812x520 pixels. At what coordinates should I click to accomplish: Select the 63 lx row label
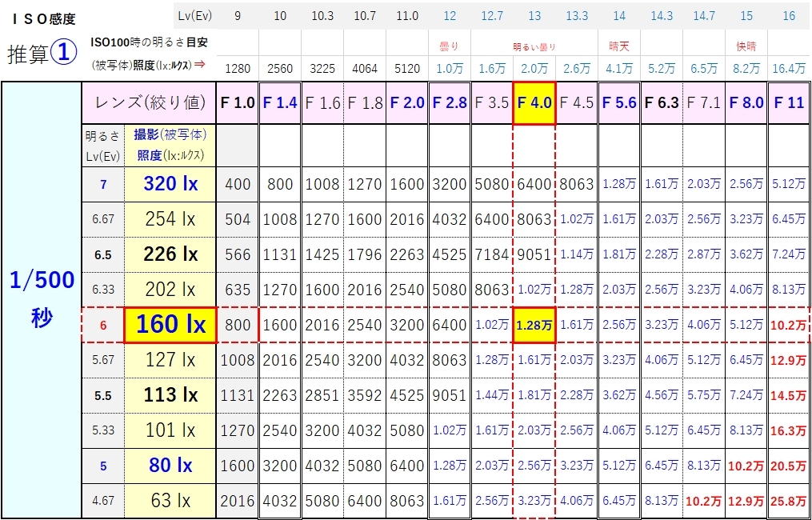pos(170,501)
